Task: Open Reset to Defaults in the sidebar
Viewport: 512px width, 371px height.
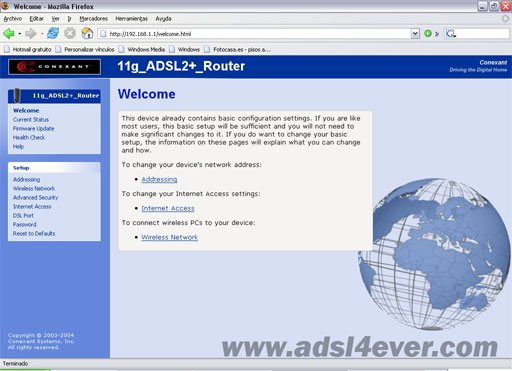Action: click(x=34, y=233)
